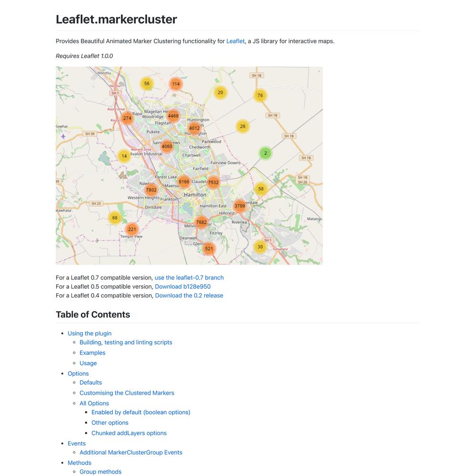Jump to the Examples section

tap(92, 353)
